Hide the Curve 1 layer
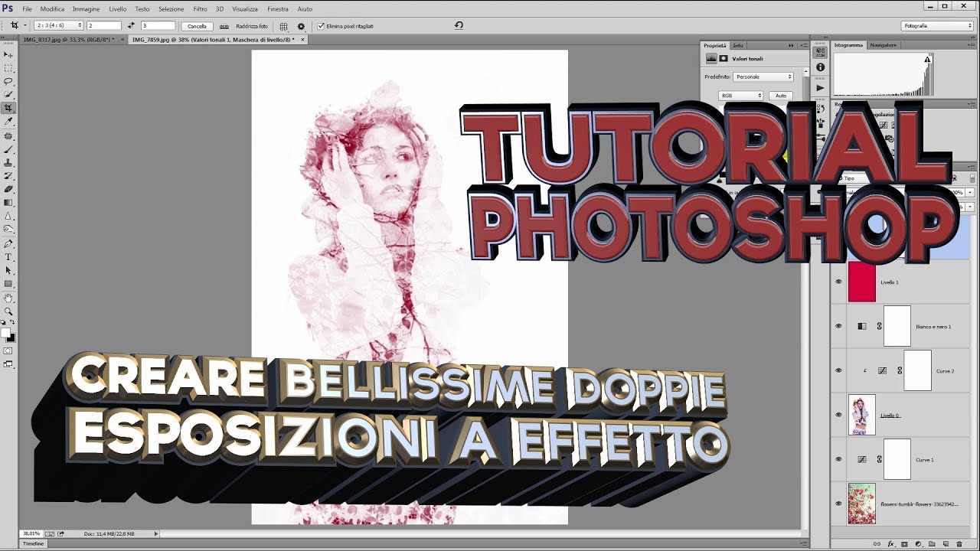980x551 pixels. pos(838,459)
